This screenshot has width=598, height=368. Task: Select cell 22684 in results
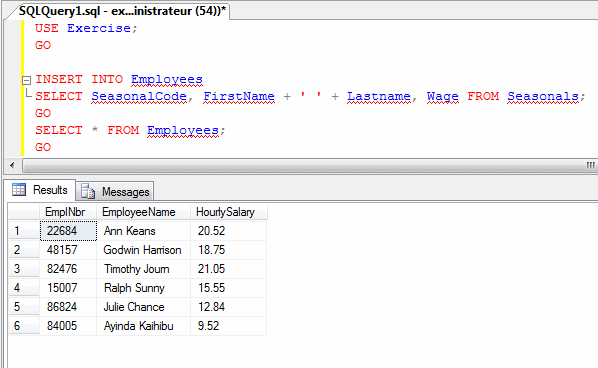tap(68, 231)
